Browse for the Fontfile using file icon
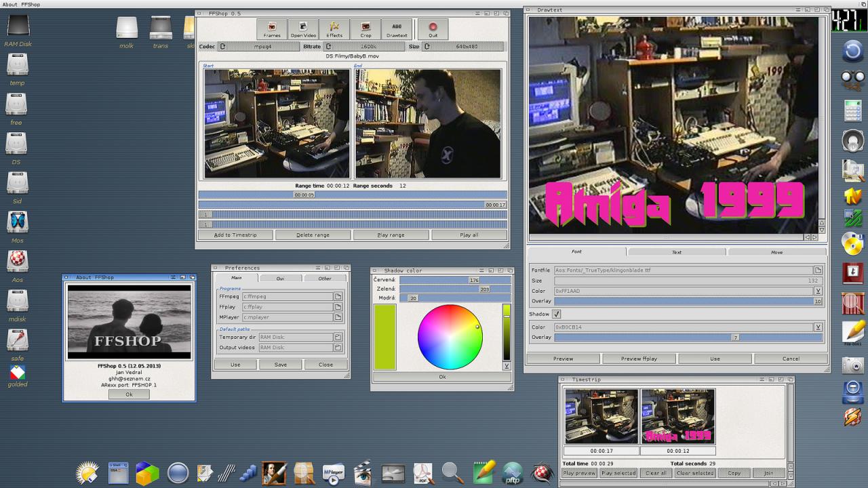This screenshot has width=868, height=488. pyautogui.click(x=818, y=270)
